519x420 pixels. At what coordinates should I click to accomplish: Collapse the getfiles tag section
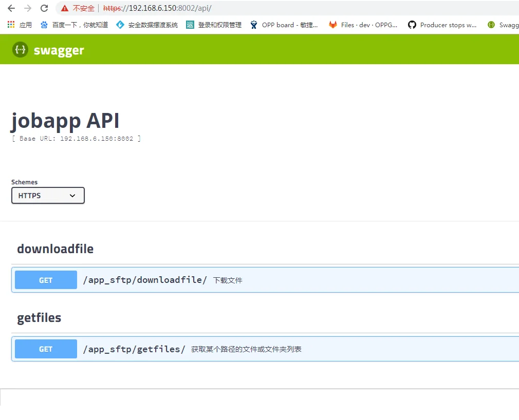click(39, 318)
